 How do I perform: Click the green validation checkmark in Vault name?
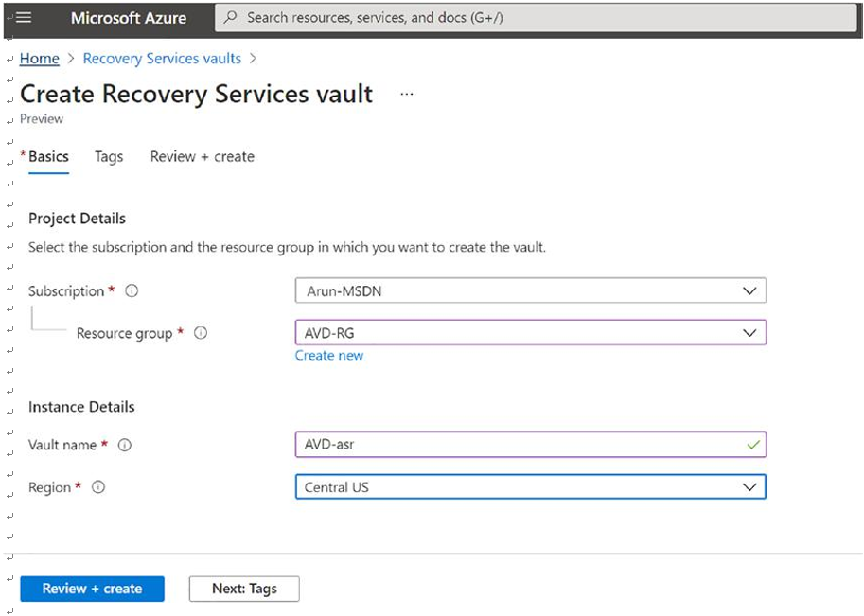point(753,444)
